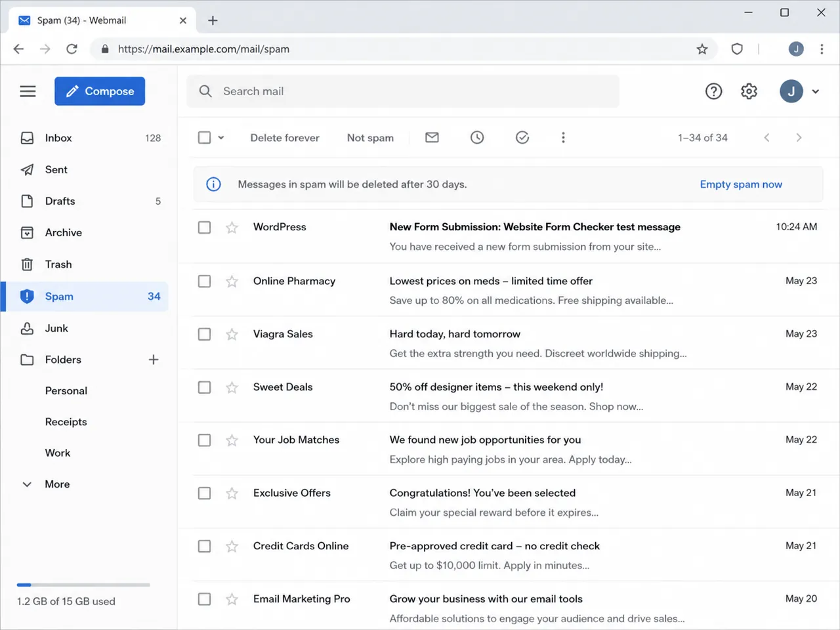Open the settings gear icon
840x630 pixels.
749,91
